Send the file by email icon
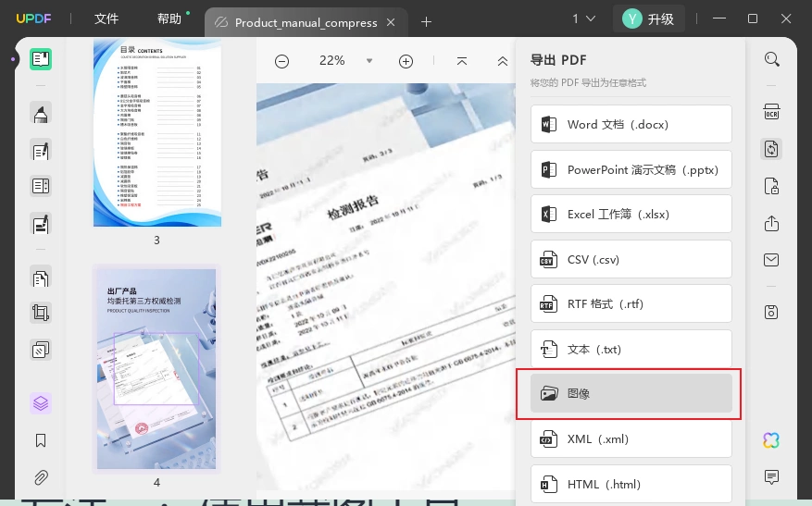The width and height of the screenshot is (812, 506). pyautogui.click(x=771, y=260)
